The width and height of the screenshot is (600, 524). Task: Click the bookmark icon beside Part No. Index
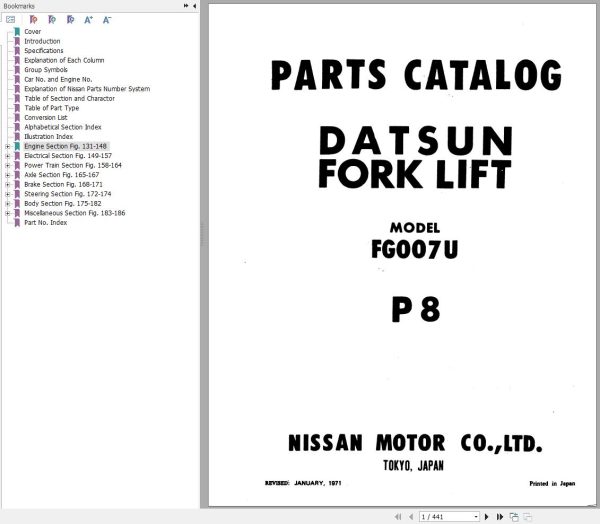click(x=17, y=223)
